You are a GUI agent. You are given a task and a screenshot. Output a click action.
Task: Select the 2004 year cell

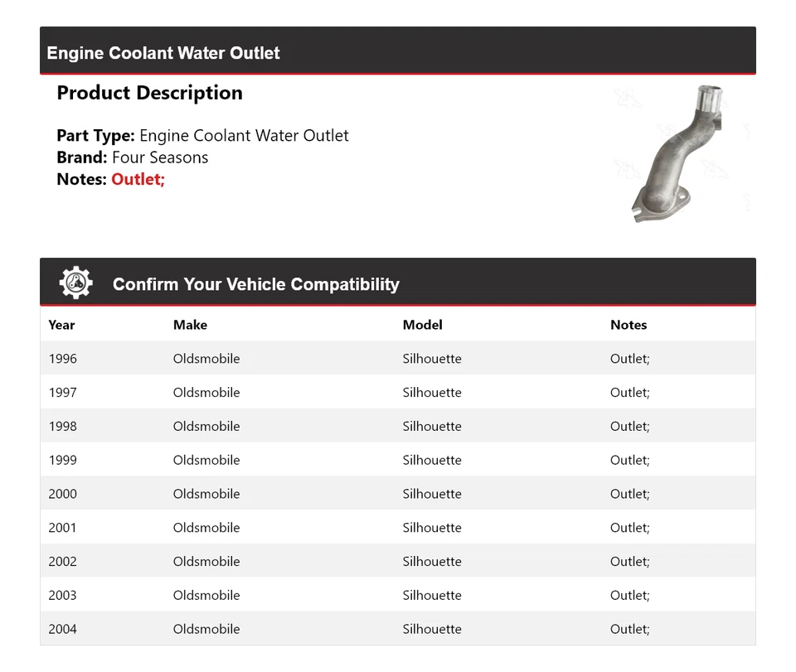click(63, 629)
